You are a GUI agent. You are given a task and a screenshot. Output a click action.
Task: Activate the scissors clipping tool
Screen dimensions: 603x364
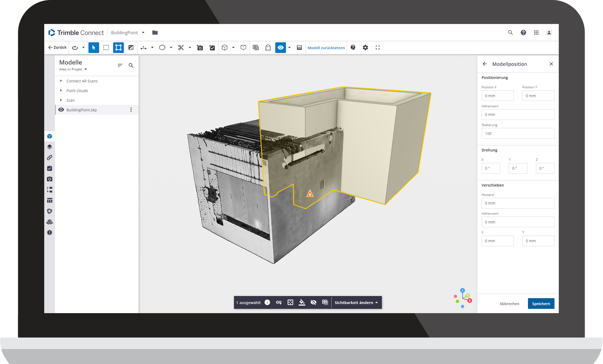pos(181,47)
